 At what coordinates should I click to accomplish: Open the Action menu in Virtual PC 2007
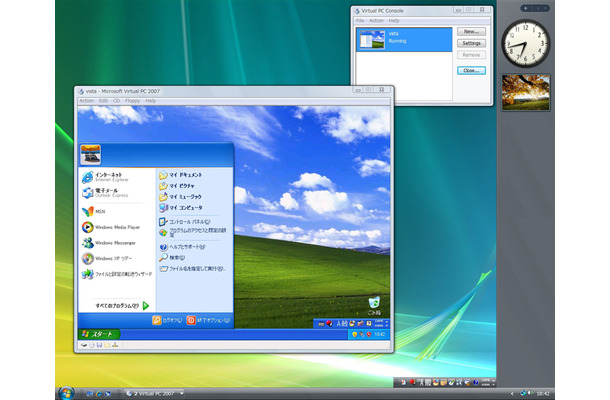86,101
